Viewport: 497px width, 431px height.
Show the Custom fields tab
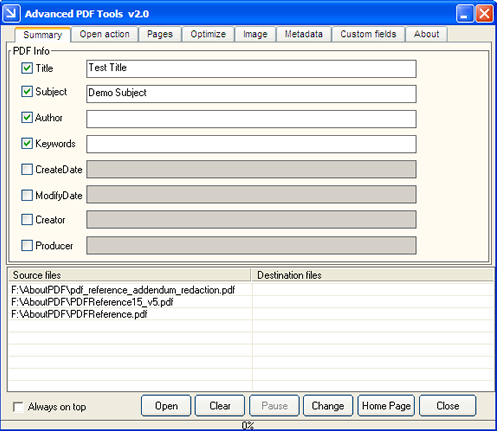(368, 34)
